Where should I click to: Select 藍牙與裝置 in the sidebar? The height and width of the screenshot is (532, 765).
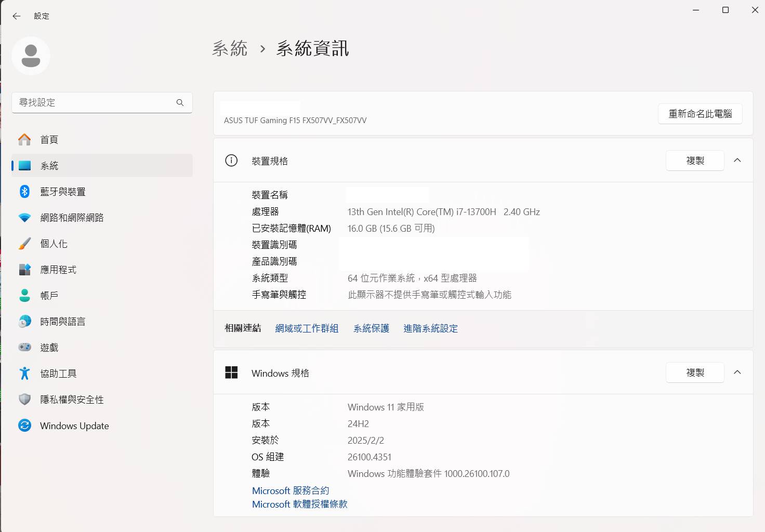[x=102, y=191]
